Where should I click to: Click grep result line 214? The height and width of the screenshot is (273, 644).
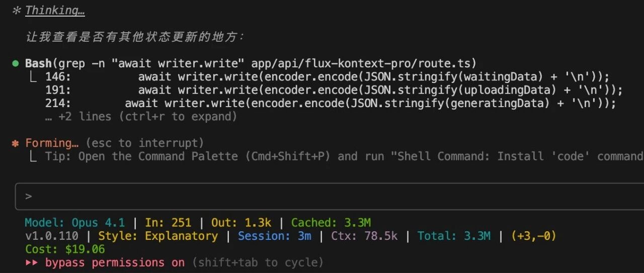[330, 104]
